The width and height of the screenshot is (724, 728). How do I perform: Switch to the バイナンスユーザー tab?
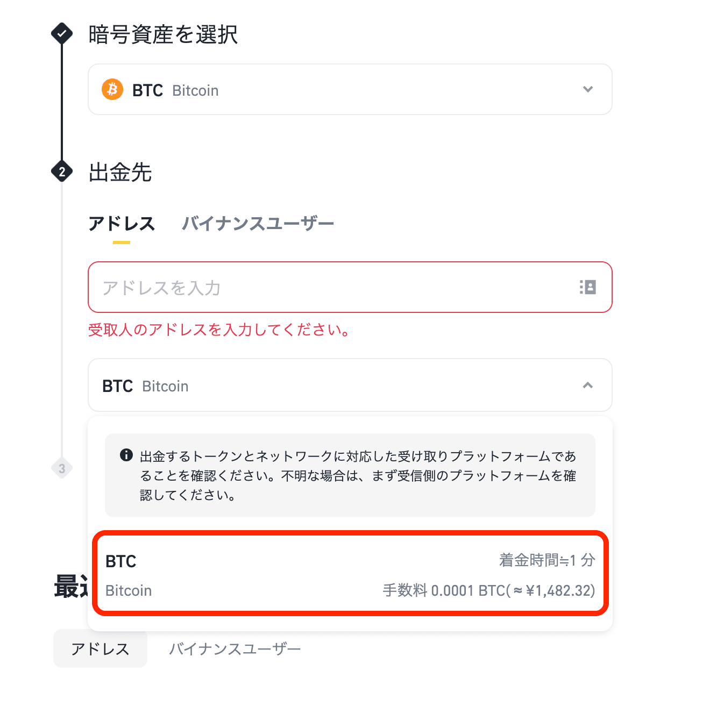tap(258, 223)
